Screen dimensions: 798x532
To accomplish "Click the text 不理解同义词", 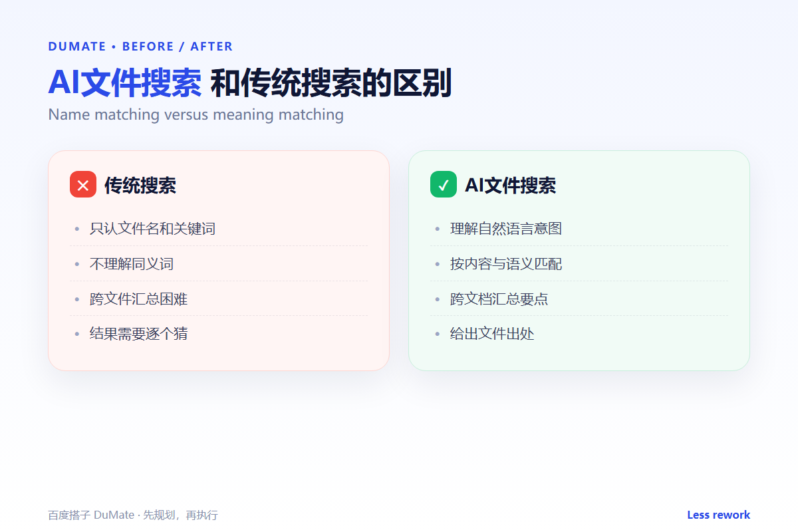I will pos(132,264).
